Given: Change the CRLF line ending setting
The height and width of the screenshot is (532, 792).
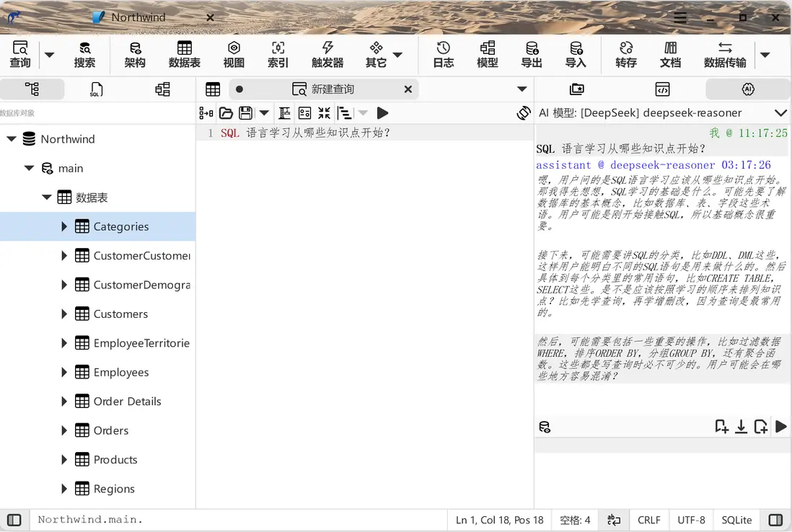Looking at the screenshot, I should coord(648,519).
